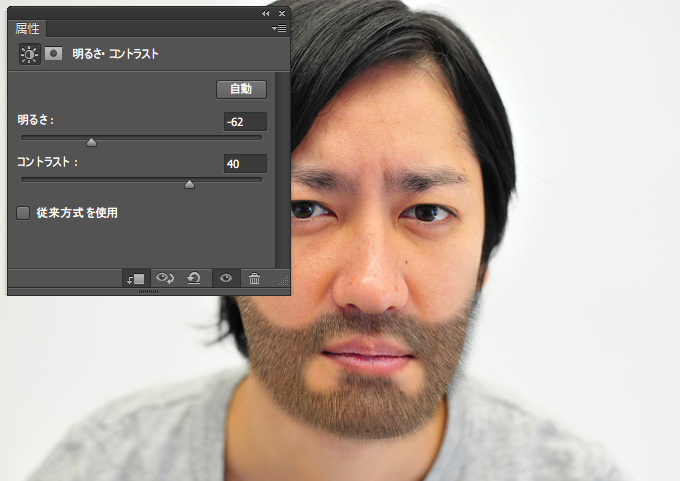Collapse the panel with double-arrow icon

[265, 13]
